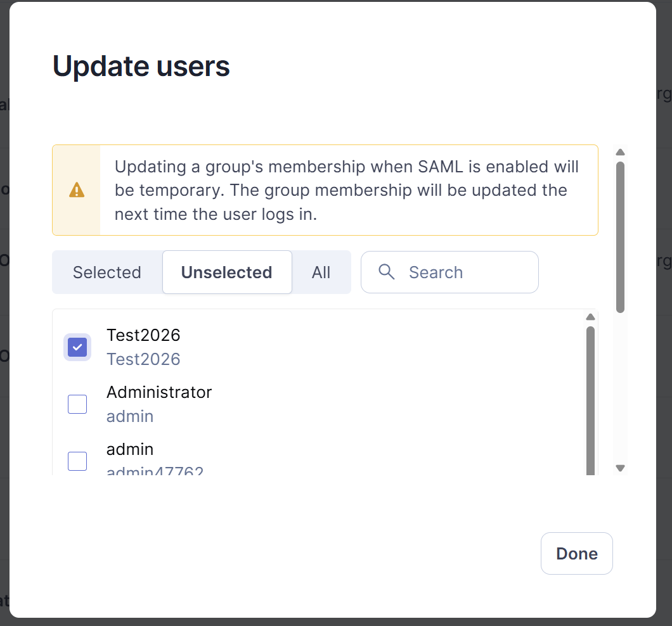Click the SAML warning message text
This screenshot has height=626, width=672.
(x=347, y=190)
